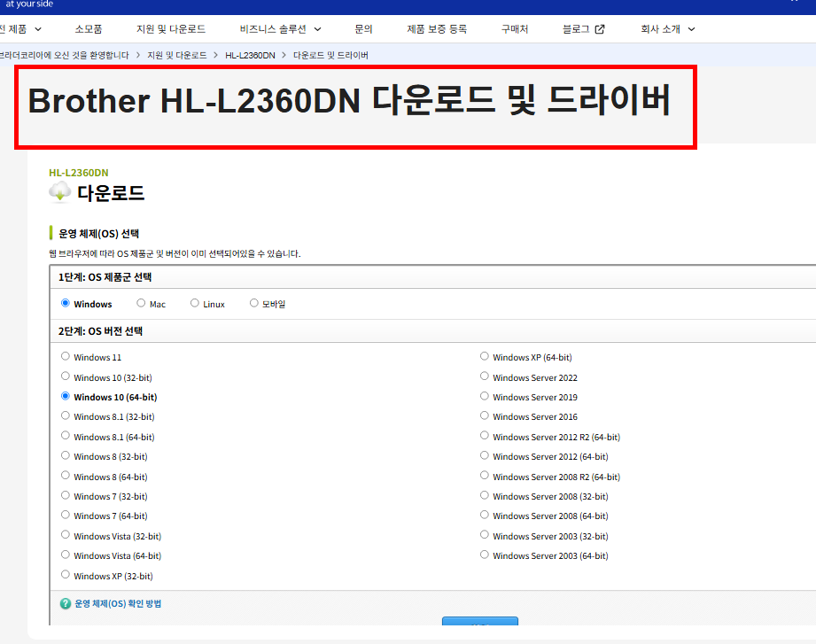Open the 블로그 menu link

click(576, 29)
